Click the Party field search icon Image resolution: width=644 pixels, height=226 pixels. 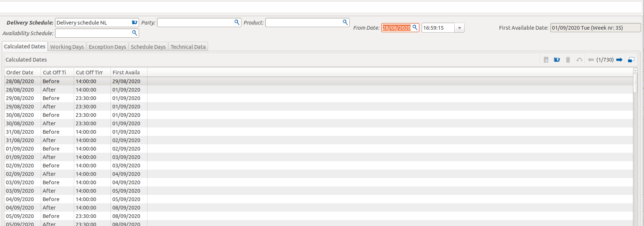237,22
